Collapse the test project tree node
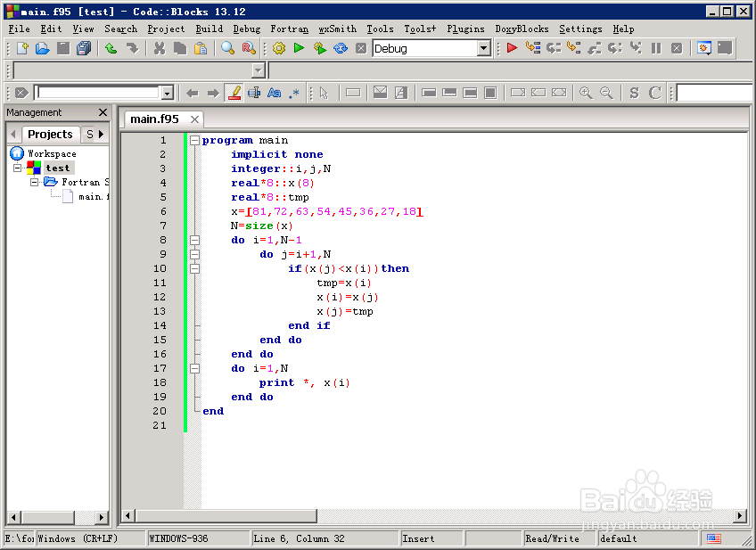 pyautogui.click(x=17, y=168)
